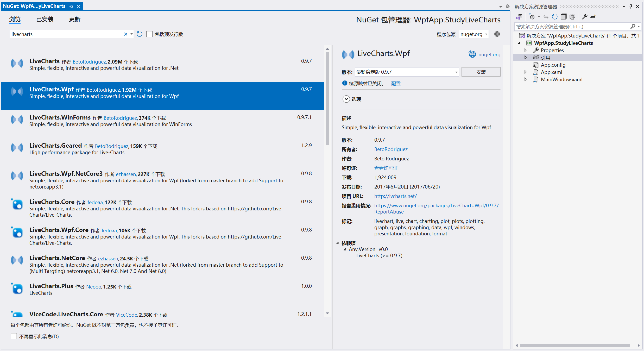Image resolution: width=644 pixels, height=351 pixels.
Task: Switch views with Solution Explorer home icon
Action: (x=519, y=17)
